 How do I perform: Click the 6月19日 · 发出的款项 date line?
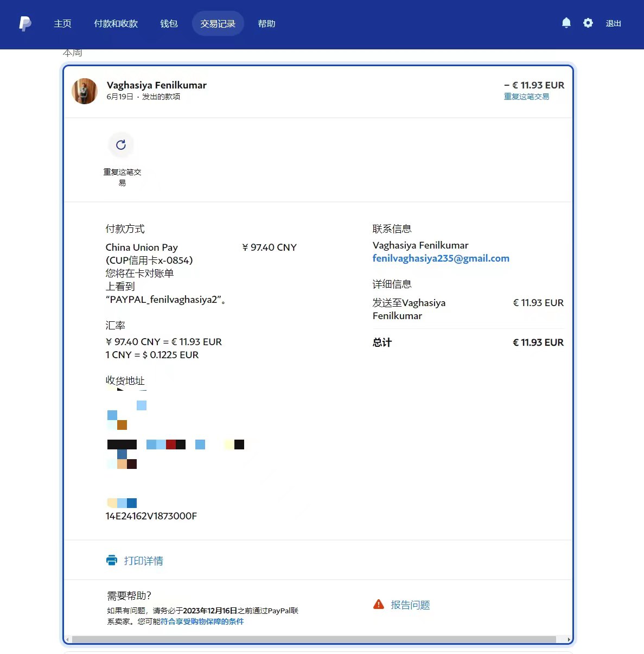pyautogui.click(x=143, y=97)
